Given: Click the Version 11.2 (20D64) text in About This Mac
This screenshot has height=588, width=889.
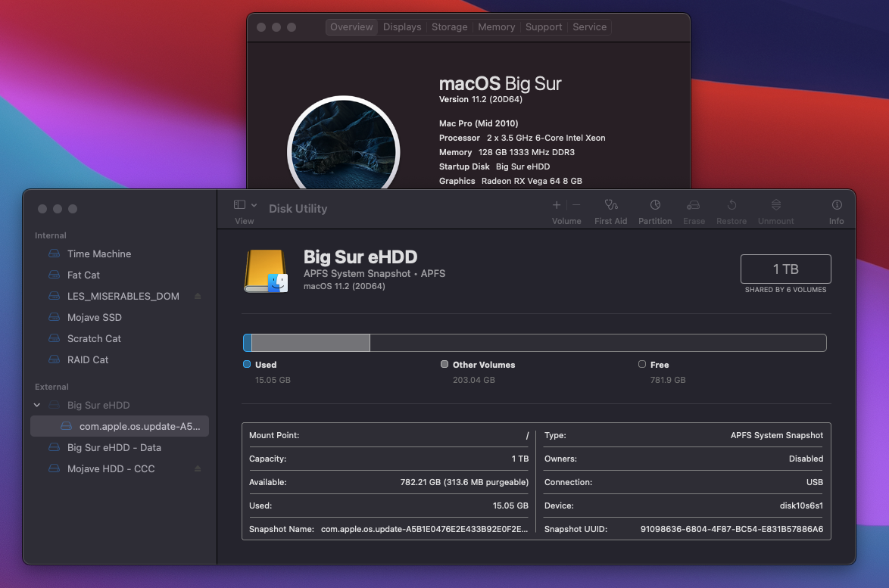Looking at the screenshot, I should click(481, 99).
